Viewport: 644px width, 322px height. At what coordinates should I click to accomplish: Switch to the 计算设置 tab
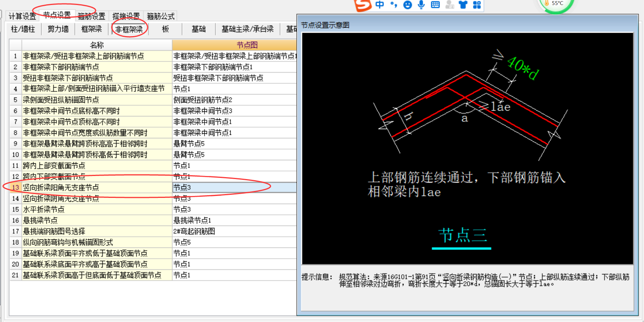22,16
